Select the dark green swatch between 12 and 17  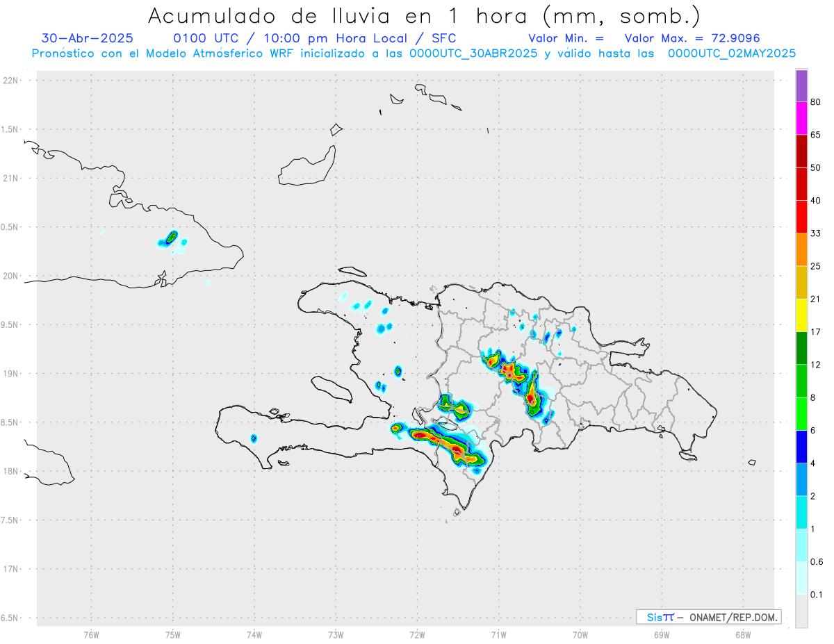point(801,348)
